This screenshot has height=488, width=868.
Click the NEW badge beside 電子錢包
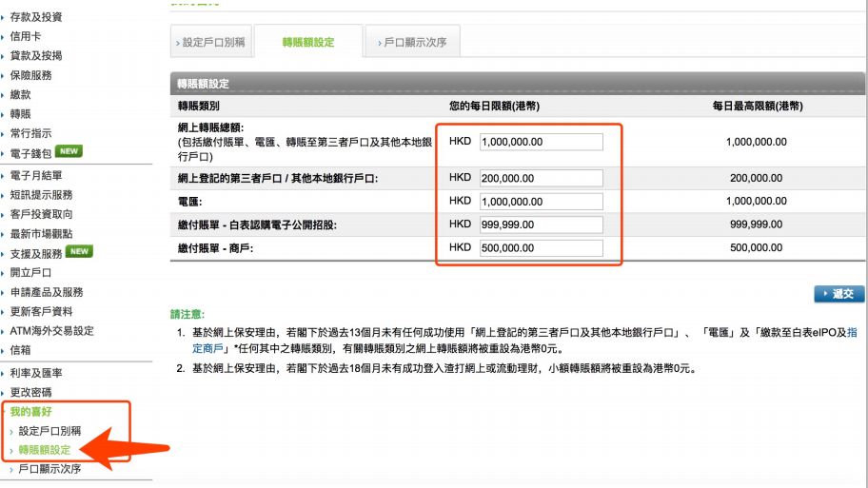pos(69,151)
